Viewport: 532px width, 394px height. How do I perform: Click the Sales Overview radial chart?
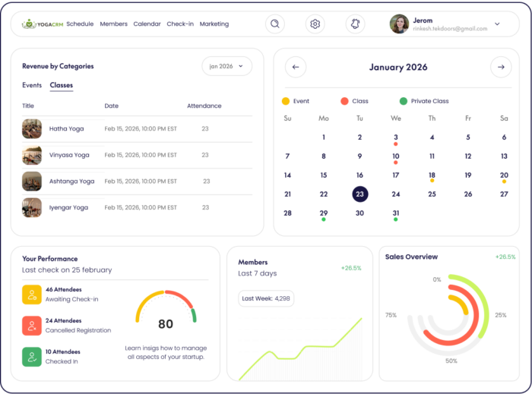point(448,315)
